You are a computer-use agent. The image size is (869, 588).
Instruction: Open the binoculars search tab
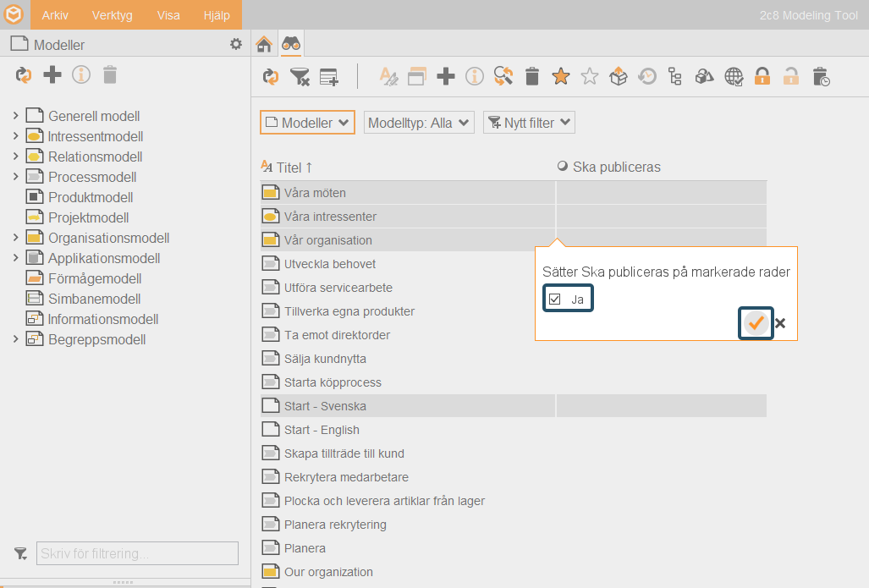(291, 44)
